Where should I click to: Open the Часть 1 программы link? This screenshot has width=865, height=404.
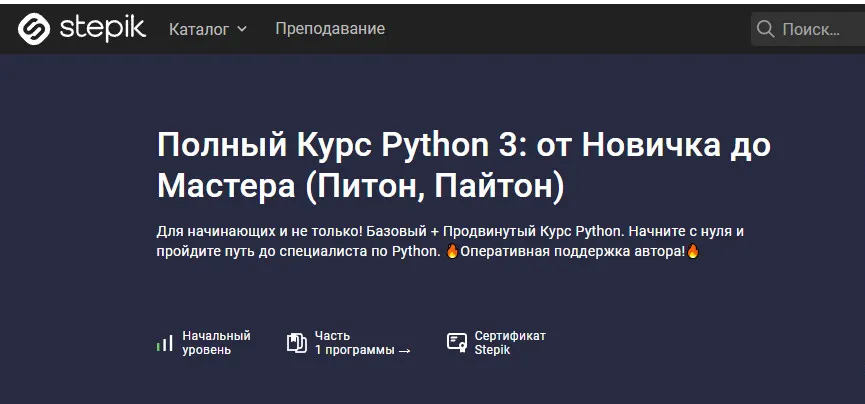355,343
